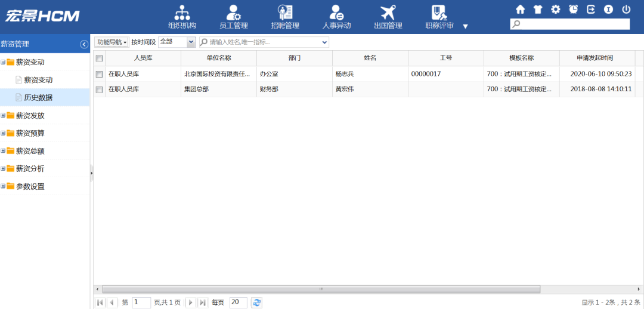Open 出国管理 airplane icon
The image size is (644, 309).
(x=388, y=17)
